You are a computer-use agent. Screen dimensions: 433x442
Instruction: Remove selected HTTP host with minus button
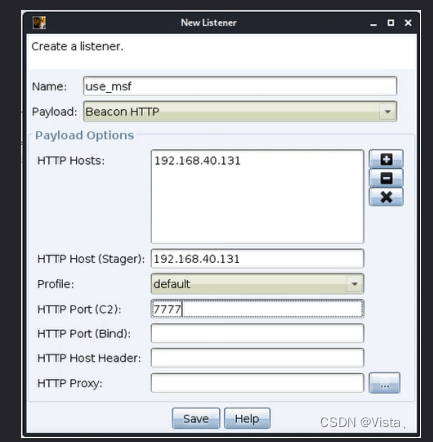pos(386,178)
